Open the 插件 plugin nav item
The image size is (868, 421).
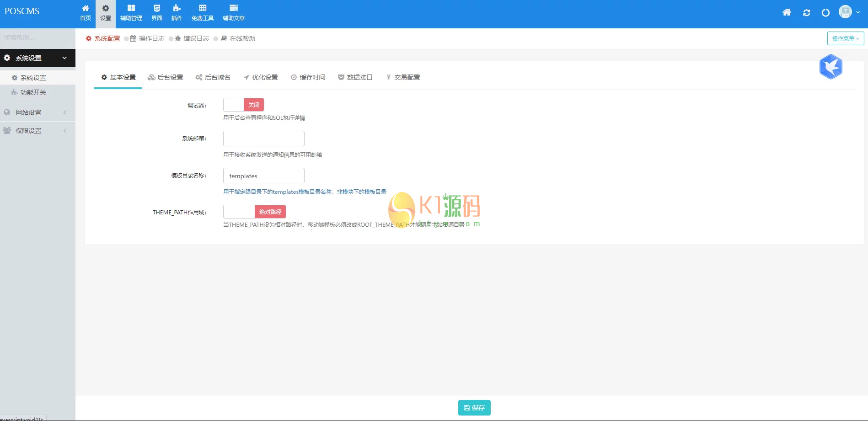tap(177, 13)
